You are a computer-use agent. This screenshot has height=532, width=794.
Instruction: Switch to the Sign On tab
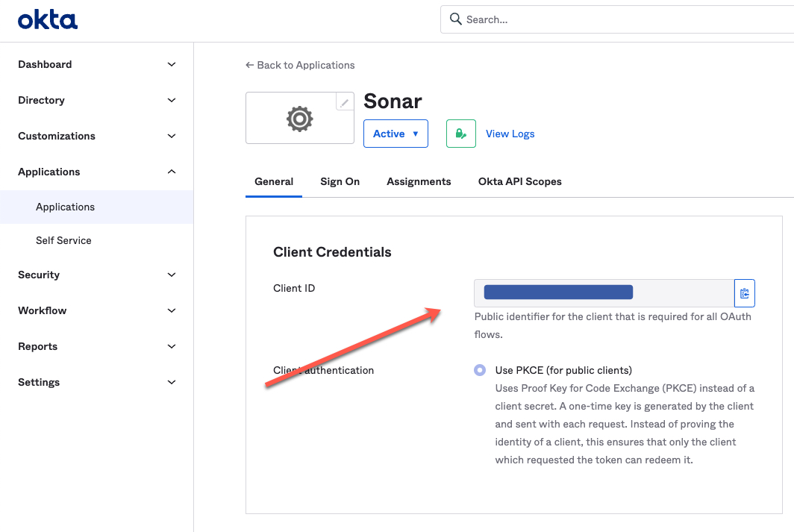pyautogui.click(x=340, y=182)
